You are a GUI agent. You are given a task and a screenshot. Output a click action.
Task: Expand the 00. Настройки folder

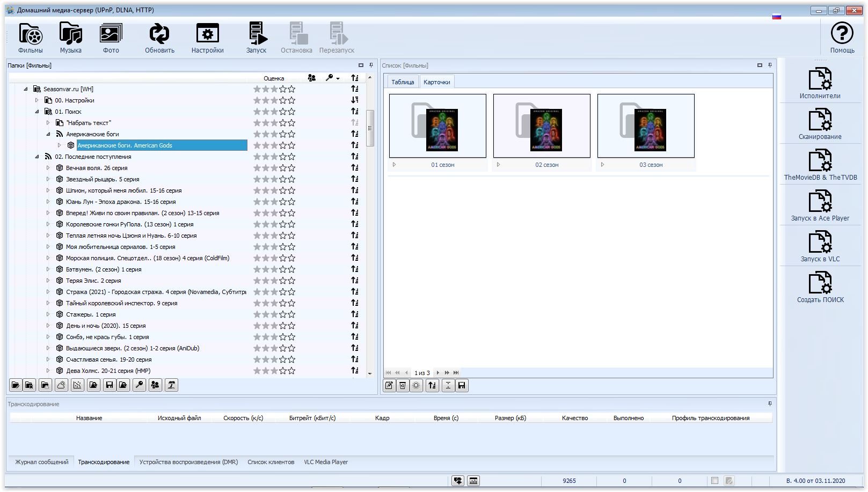(x=37, y=100)
